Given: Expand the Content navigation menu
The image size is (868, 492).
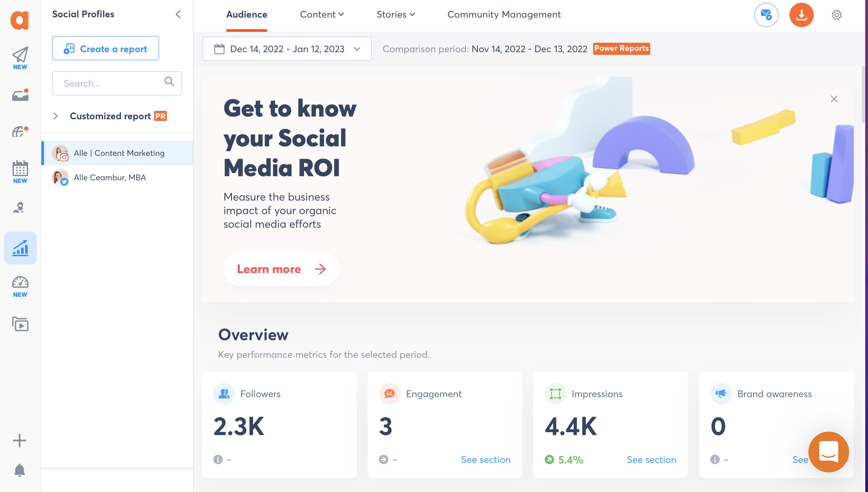Looking at the screenshot, I should click(x=322, y=15).
